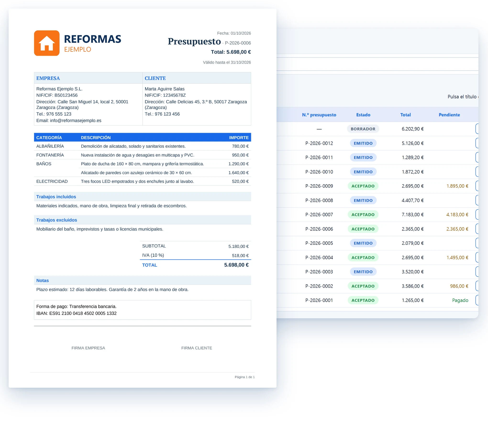Click the Estado column header

[x=363, y=115]
